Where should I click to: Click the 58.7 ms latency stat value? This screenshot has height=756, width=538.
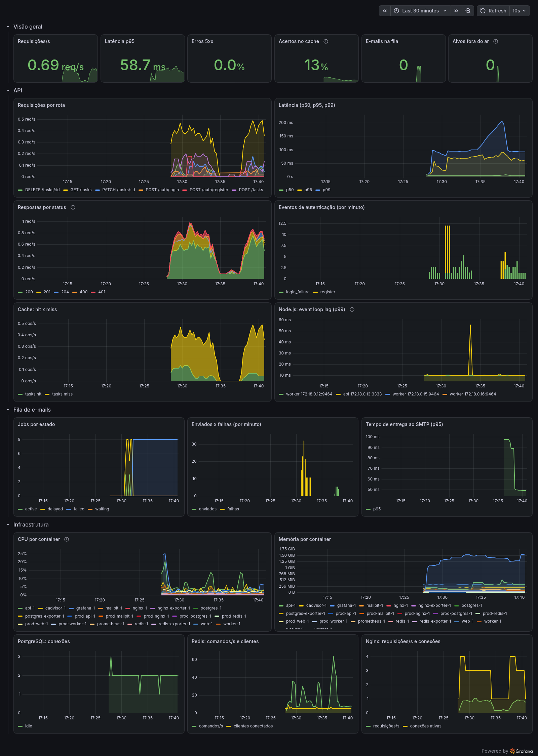143,65
